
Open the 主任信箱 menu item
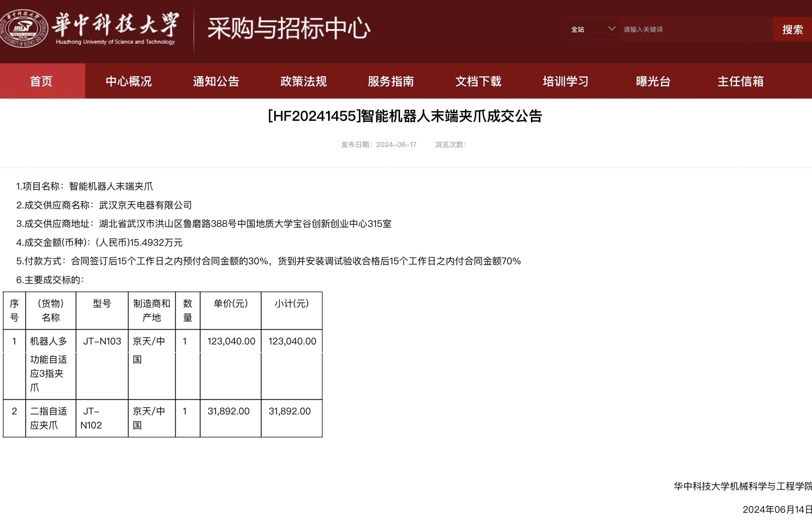pos(741,81)
